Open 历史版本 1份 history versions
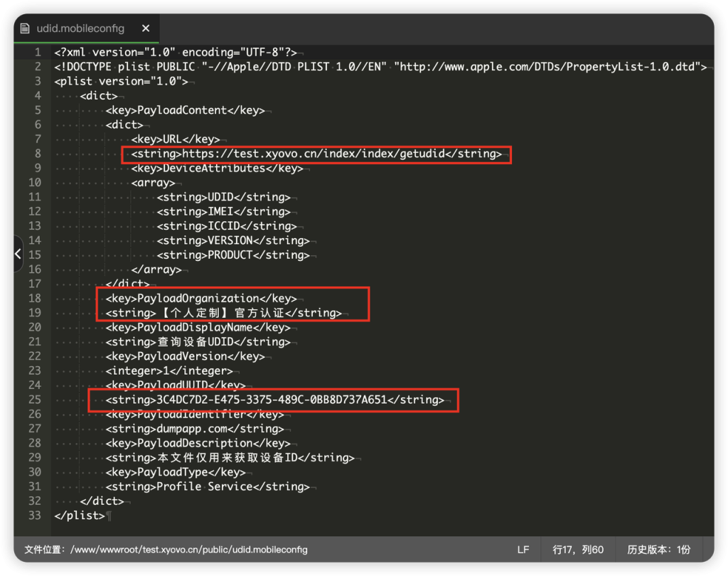Viewport: 728px width, 576px height. pyautogui.click(x=658, y=550)
